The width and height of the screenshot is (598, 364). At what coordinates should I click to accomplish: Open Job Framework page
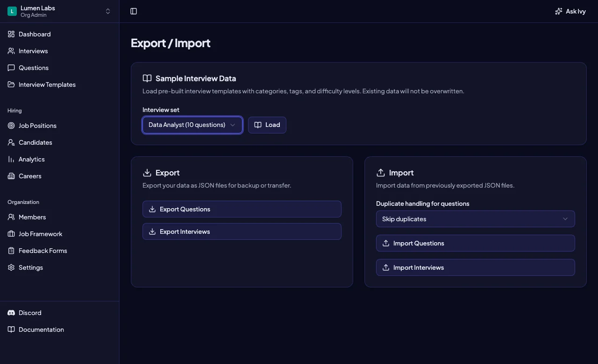pos(60,234)
